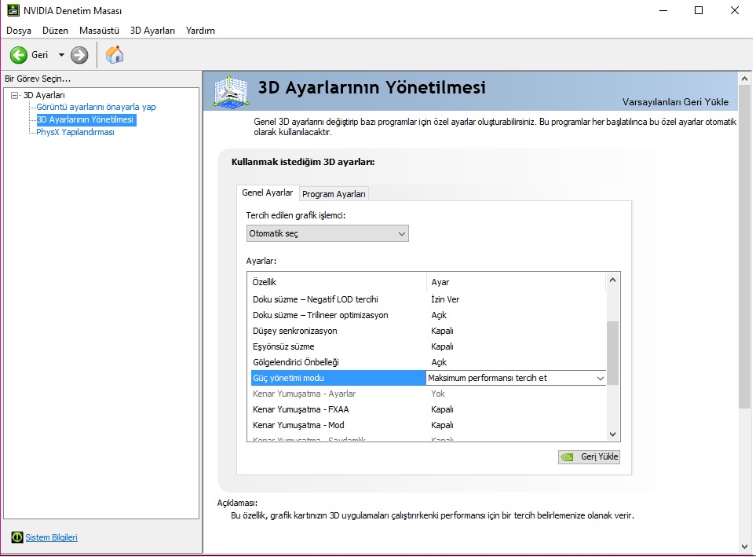This screenshot has height=557, width=756.
Task: Click the grey forward arrow icon
Action: tap(79, 55)
